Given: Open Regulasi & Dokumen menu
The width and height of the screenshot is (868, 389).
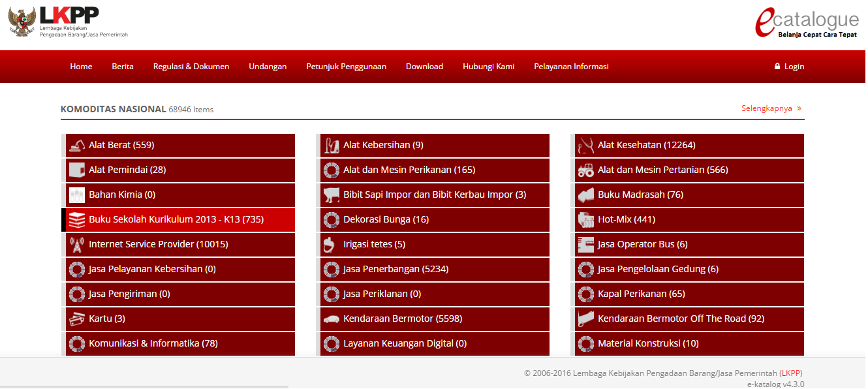Looking at the screenshot, I should [191, 67].
